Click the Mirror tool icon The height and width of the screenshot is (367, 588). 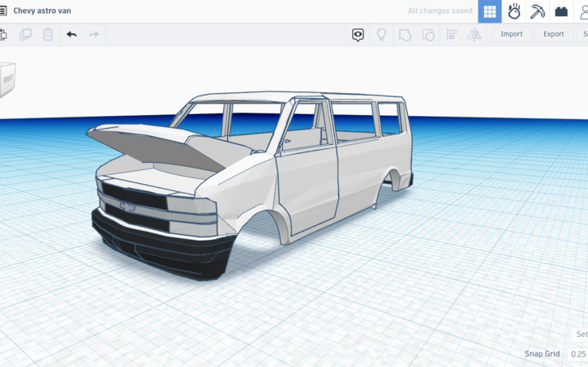pyautogui.click(x=474, y=35)
